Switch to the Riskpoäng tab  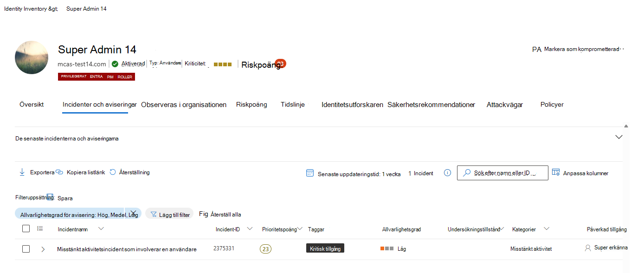coord(251,104)
